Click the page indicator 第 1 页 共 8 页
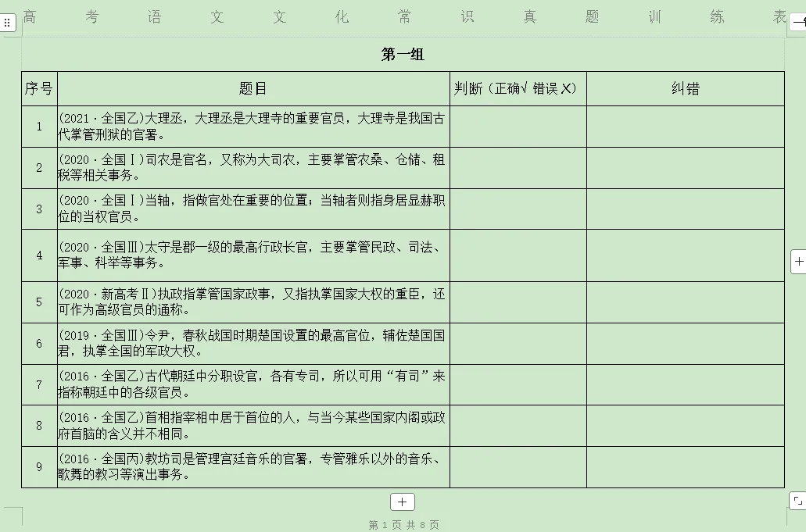Viewport: 806px width, 532px height. click(403, 523)
